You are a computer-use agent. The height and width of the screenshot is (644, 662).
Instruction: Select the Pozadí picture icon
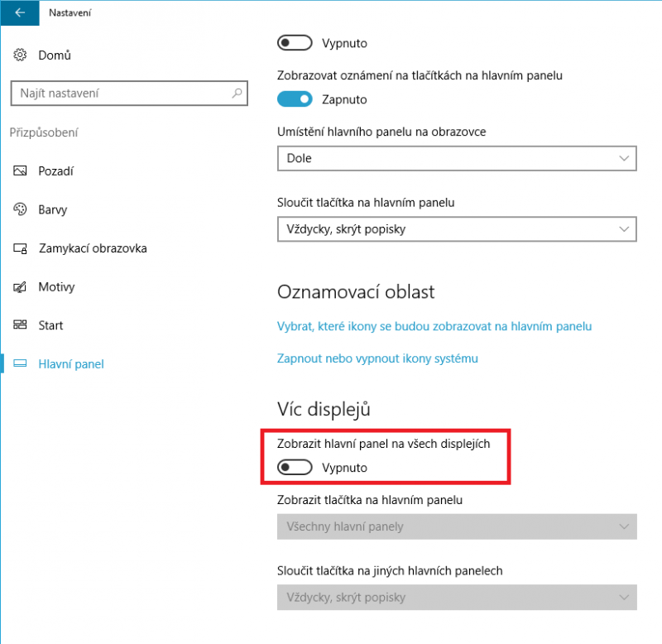click(20, 171)
